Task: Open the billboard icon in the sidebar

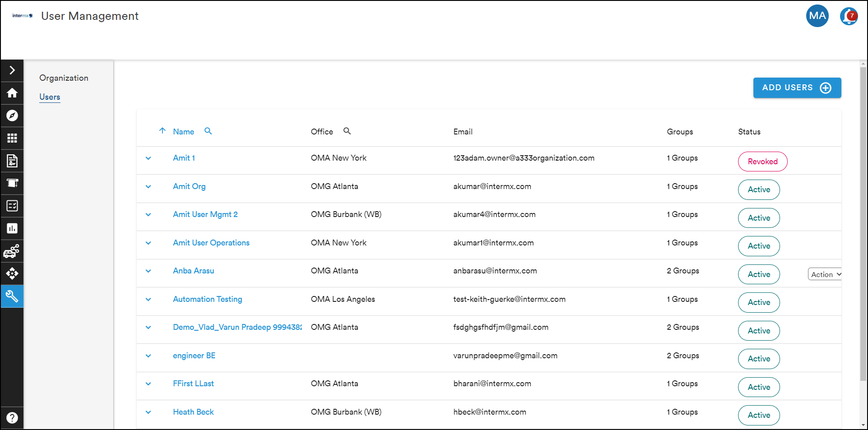Action: 12,183
